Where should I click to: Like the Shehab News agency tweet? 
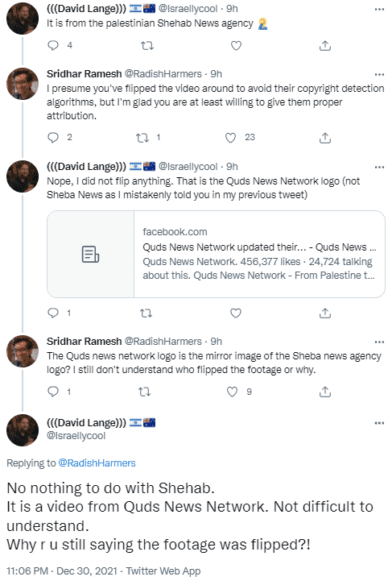[236, 45]
